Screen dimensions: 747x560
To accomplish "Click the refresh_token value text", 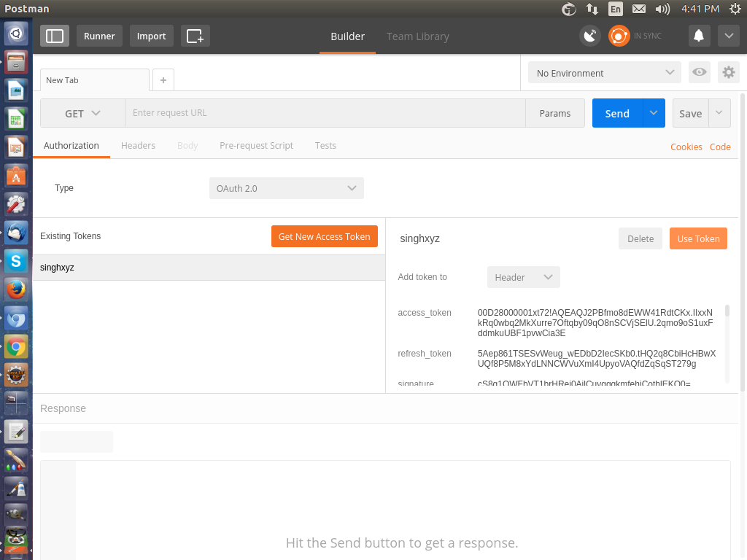I will tap(597, 359).
